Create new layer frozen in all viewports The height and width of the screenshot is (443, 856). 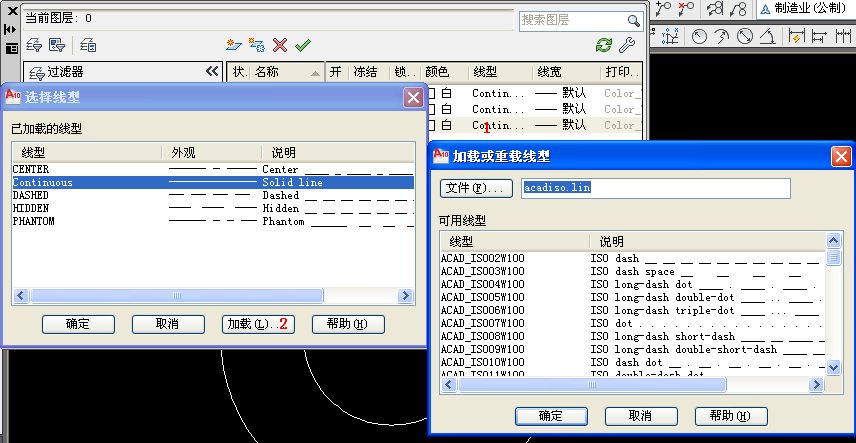click(x=257, y=45)
